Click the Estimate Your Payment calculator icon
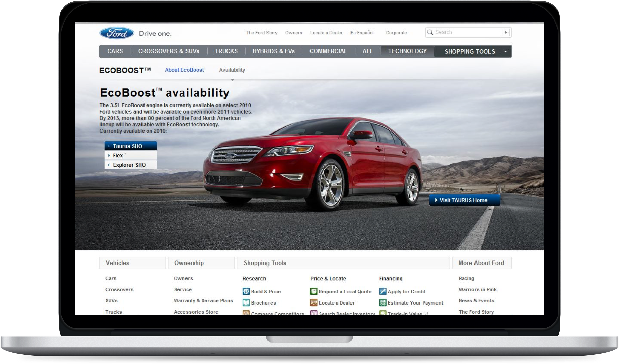Viewport: 619px width, 364px height. [x=383, y=302]
